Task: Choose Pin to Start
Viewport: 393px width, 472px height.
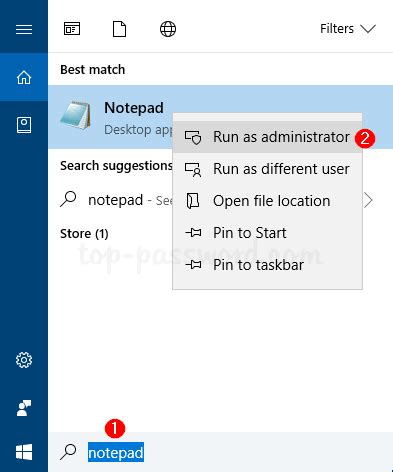Action: click(267, 233)
